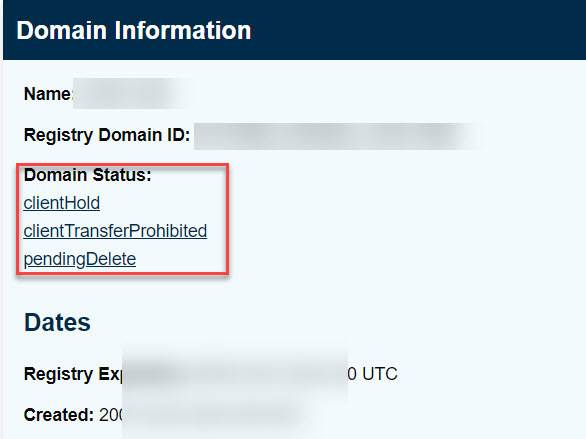586x439 pixels.
Task: Select the blurred Registry Domain ID value
Action: point(338,136)
